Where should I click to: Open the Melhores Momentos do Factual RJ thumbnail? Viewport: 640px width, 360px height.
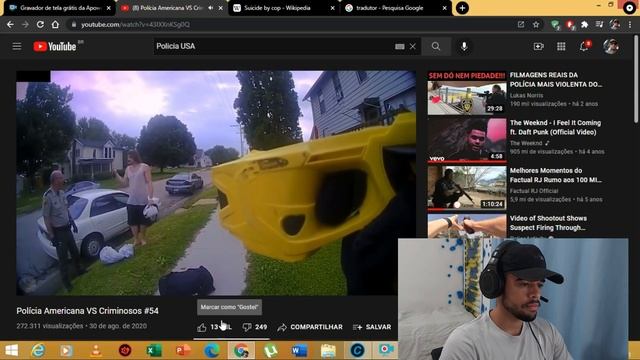(467, 188)
